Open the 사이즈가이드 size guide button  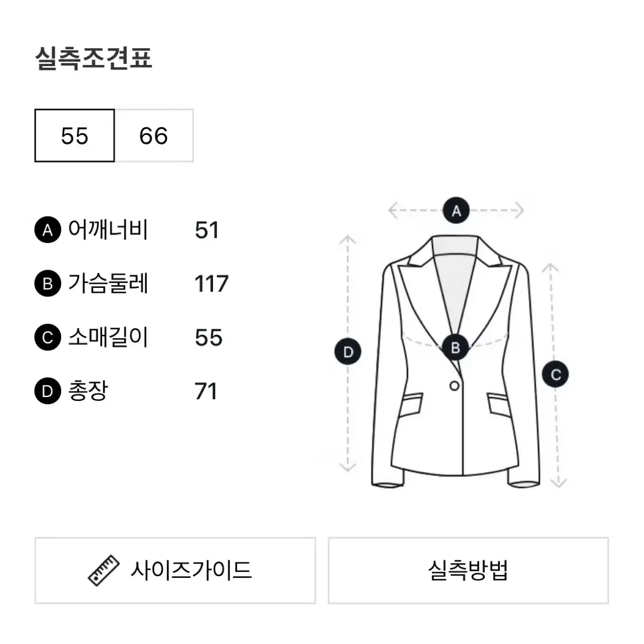175,570
